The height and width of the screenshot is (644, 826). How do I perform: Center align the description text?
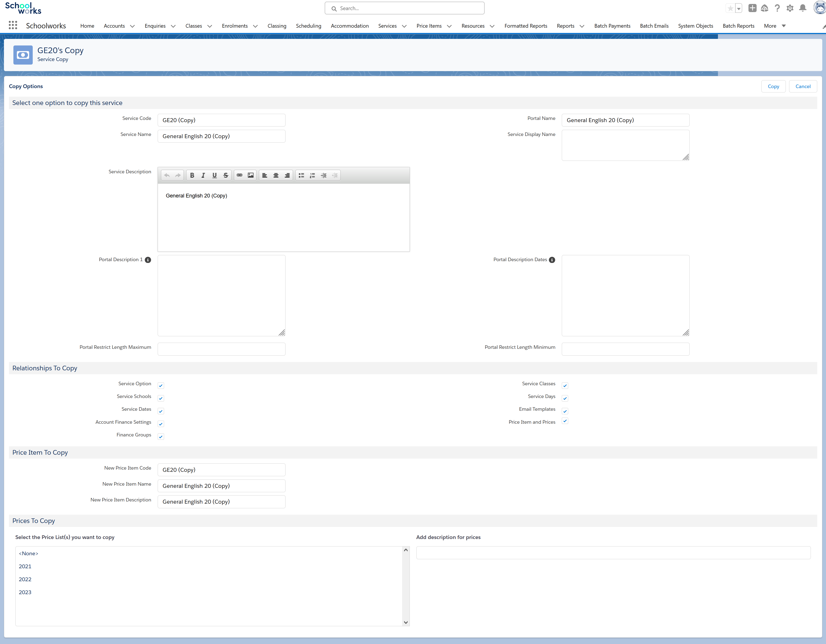[x=276, y=175]
